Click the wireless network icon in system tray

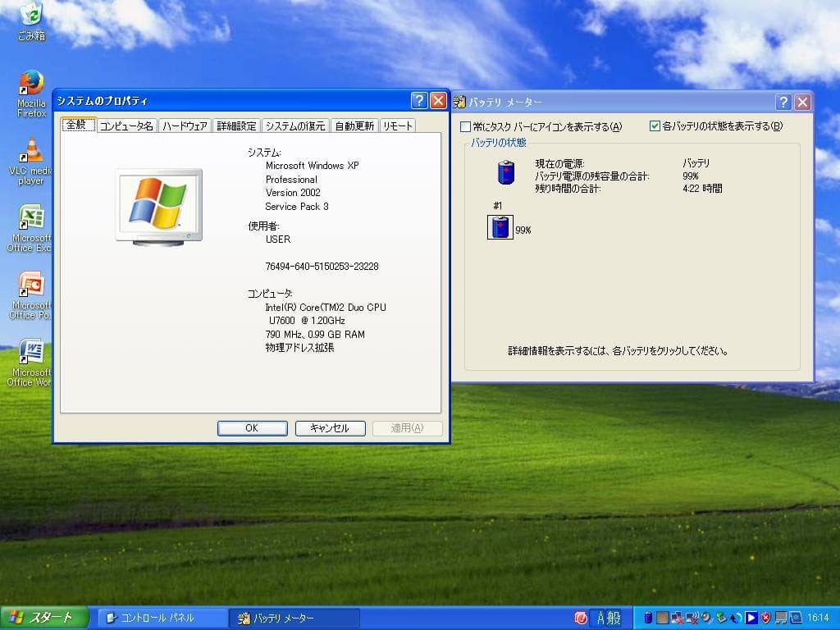point(692,618)
